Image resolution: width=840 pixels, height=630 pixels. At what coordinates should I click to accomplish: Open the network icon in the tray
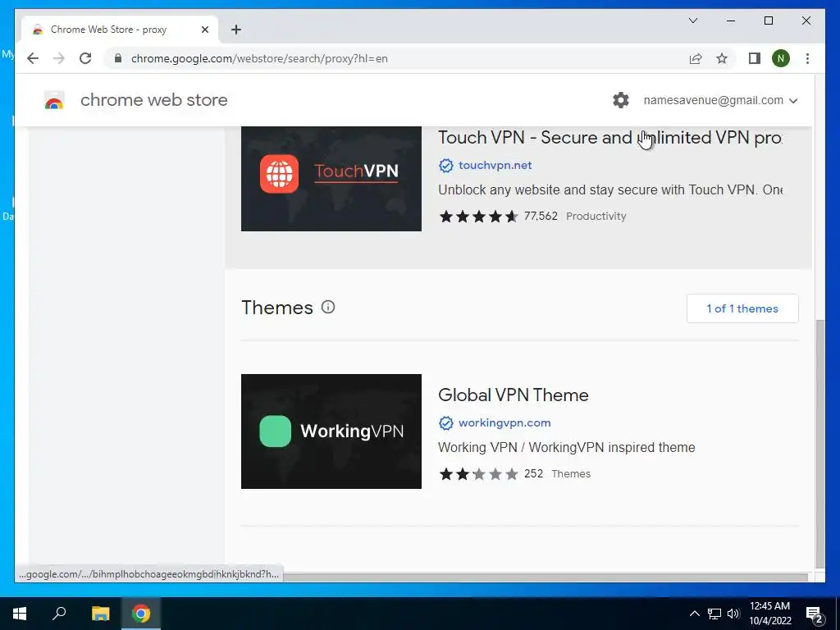714,614
